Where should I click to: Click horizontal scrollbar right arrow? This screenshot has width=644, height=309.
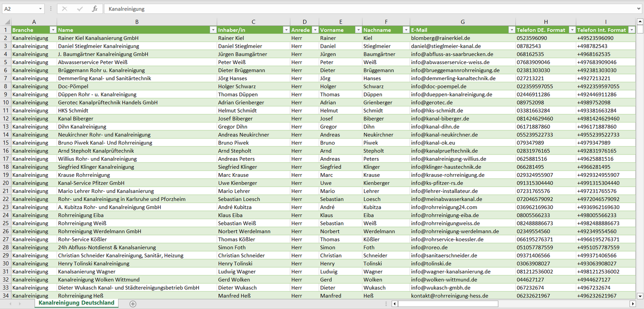pos(632,304)
